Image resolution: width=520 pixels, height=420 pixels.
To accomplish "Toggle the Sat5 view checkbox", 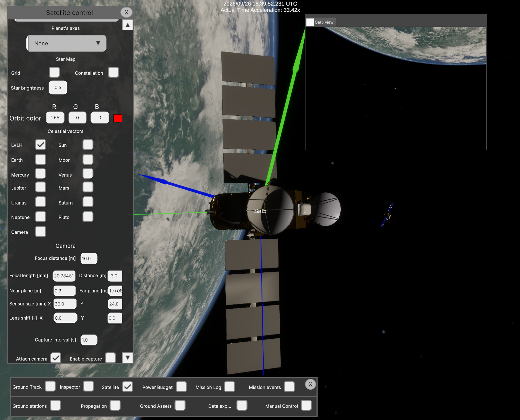I will 310,22.
